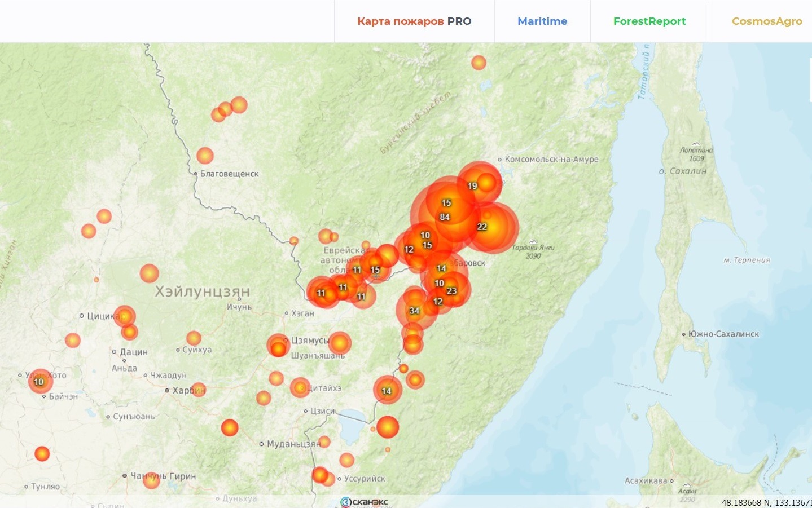The height and width of the screenshot is (508, 812).
Task: Click the Комсомольск-на-Амуре city label
Action: pos(551,160)
